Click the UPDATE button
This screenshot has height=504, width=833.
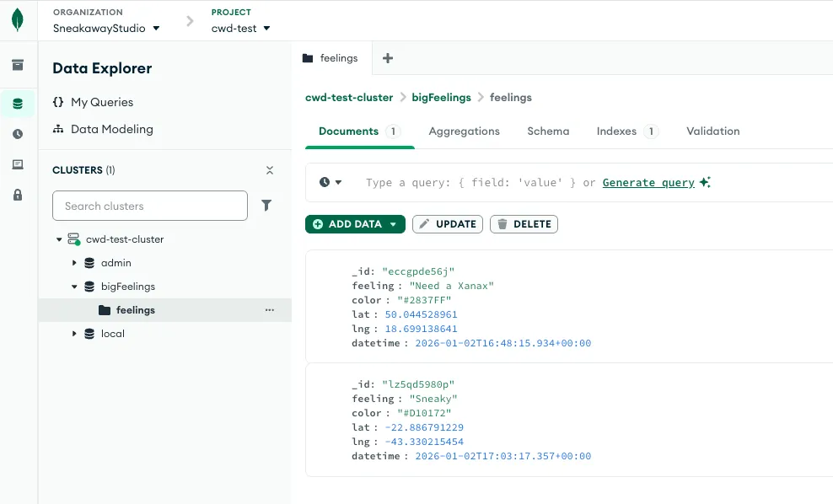tap(448, 223)
